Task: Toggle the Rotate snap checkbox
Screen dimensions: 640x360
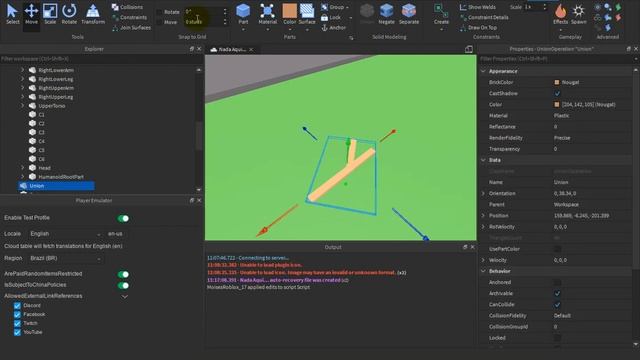Action: click(x=159, y=12)
